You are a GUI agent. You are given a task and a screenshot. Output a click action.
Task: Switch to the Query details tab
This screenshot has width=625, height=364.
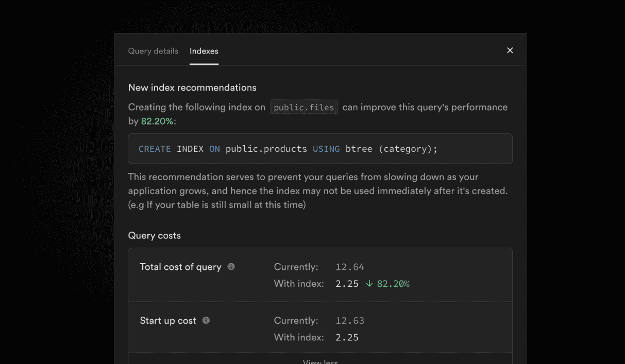pos(153,51)
